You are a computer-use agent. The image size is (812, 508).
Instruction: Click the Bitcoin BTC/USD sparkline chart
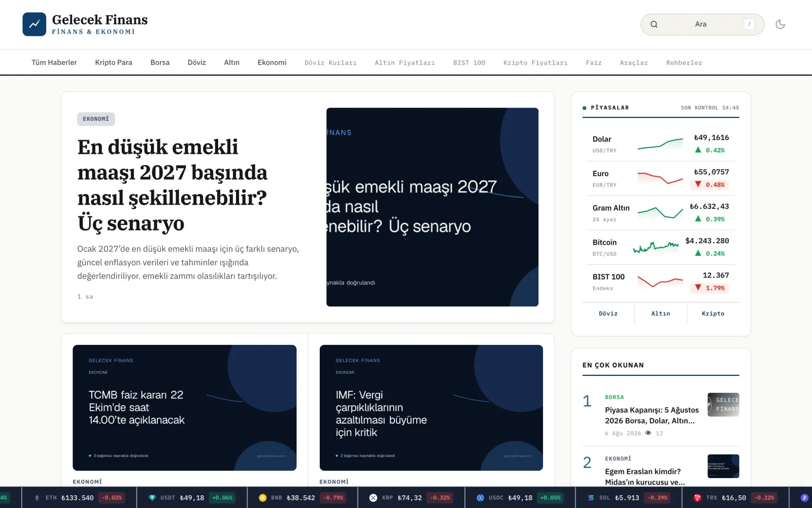(656, 247)
